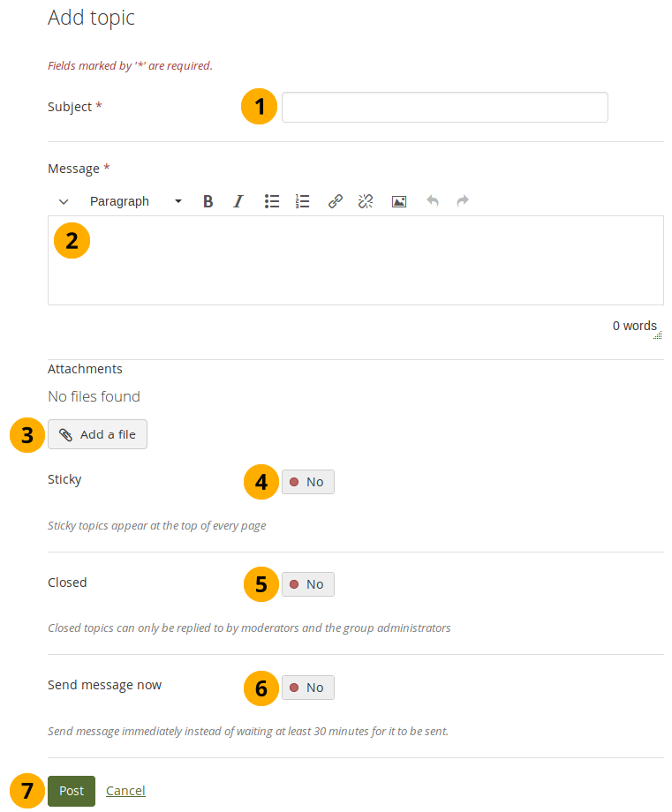Apply italic formatting in the editor
672x812 pixels.
point(238,201)
